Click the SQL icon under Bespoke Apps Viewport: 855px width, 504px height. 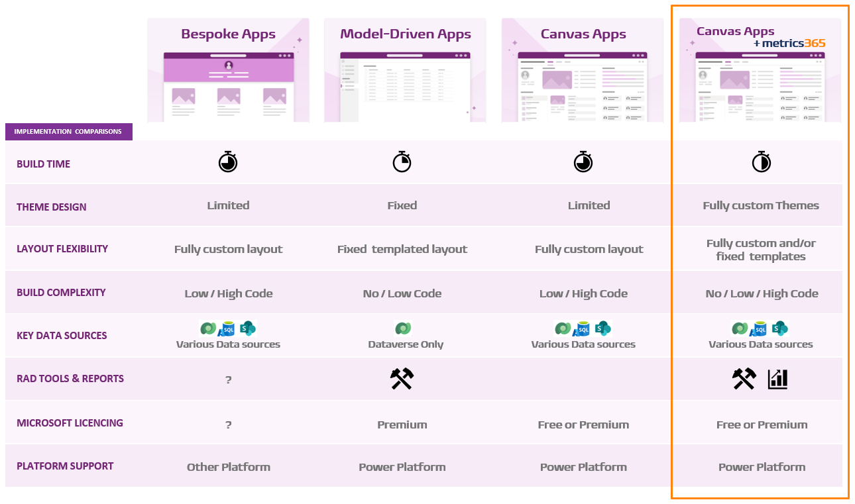pyautogui.click(x=227, y=328)
